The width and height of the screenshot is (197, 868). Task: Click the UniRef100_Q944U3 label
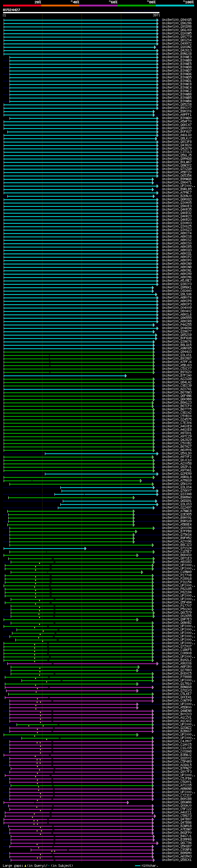pos(177,351)
